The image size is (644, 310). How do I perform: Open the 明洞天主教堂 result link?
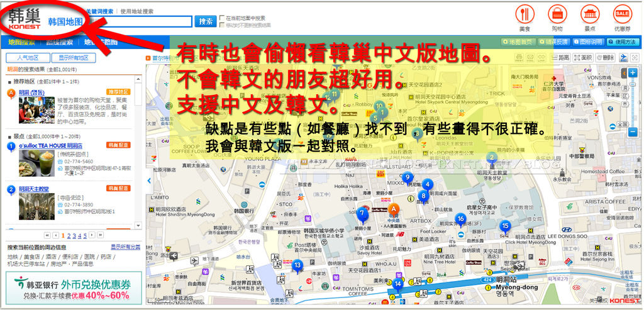point(34,189)
